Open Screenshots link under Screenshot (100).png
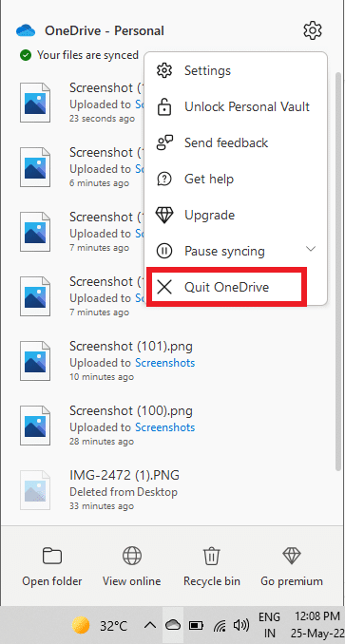 (165, 427)
